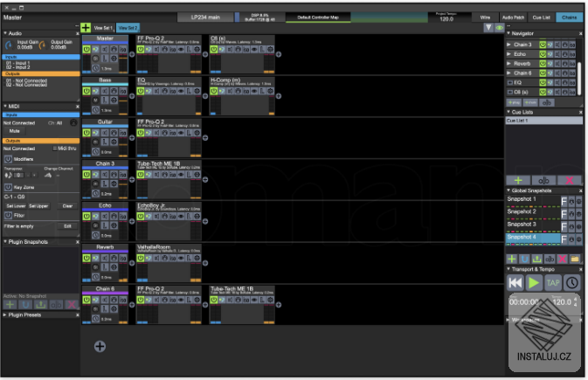Toggle power on Chain 3
The width and height of the screenshot is (588, 380).
click(x=86, y=175)
